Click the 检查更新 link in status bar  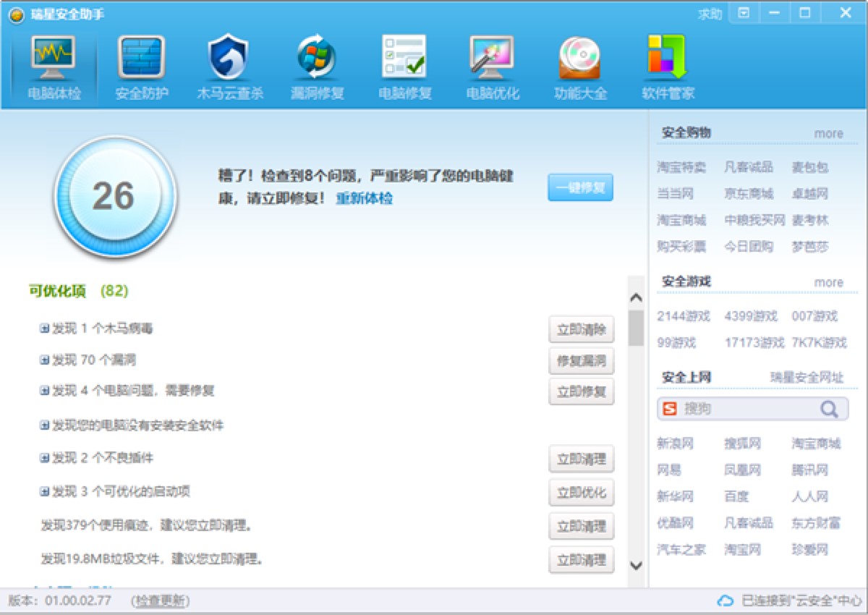(161, 601)
